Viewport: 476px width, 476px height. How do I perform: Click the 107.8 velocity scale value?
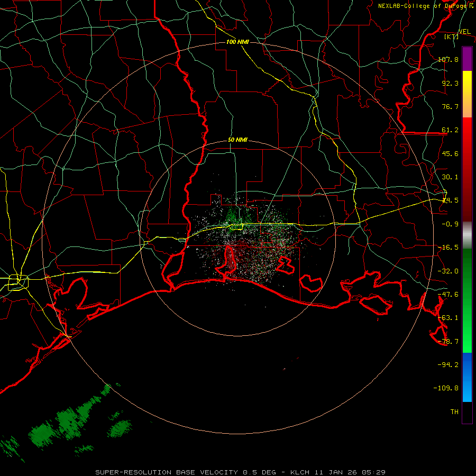coord(448,59)
